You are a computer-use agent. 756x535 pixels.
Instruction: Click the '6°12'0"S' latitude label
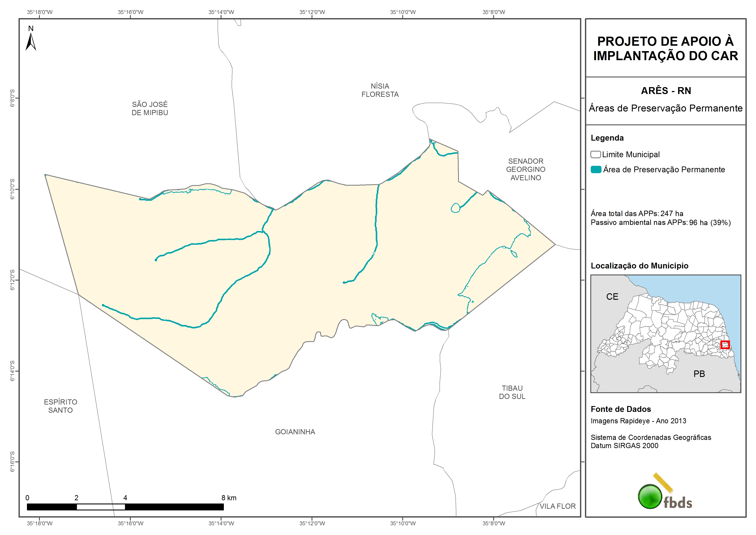pyautogui.click(x=12, y=280)
